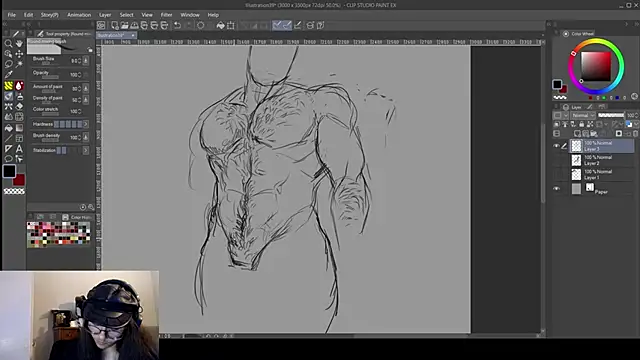640x360 pixels.
Task: Select the Eraser tool
Action: click(x=19, y=107)
